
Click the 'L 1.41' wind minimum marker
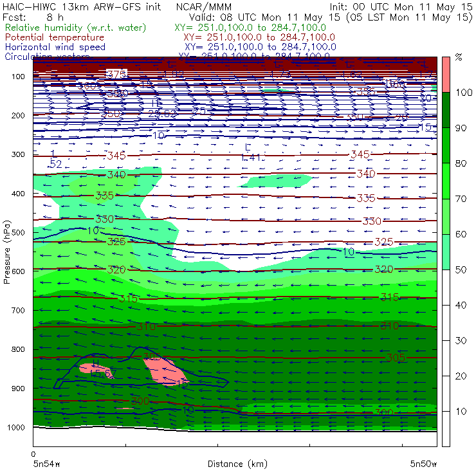point(250,152)
